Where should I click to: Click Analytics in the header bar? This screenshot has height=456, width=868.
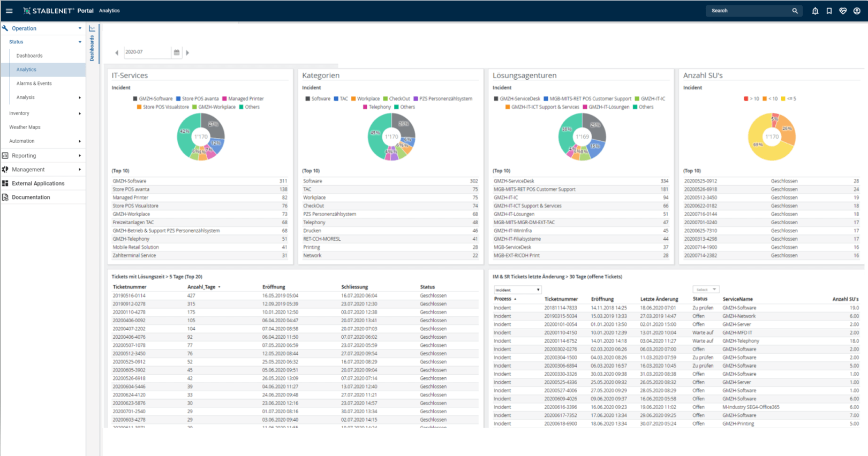pos(109,11)
